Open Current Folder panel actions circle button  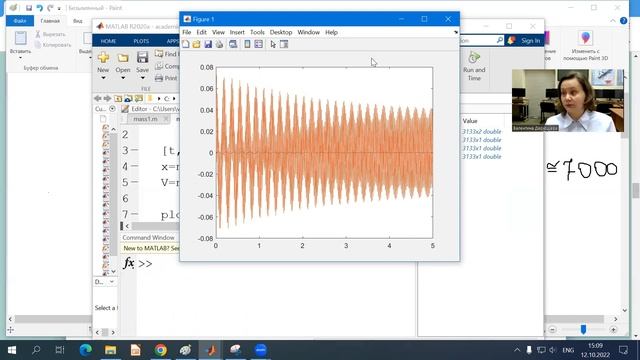tap(112, 109)
